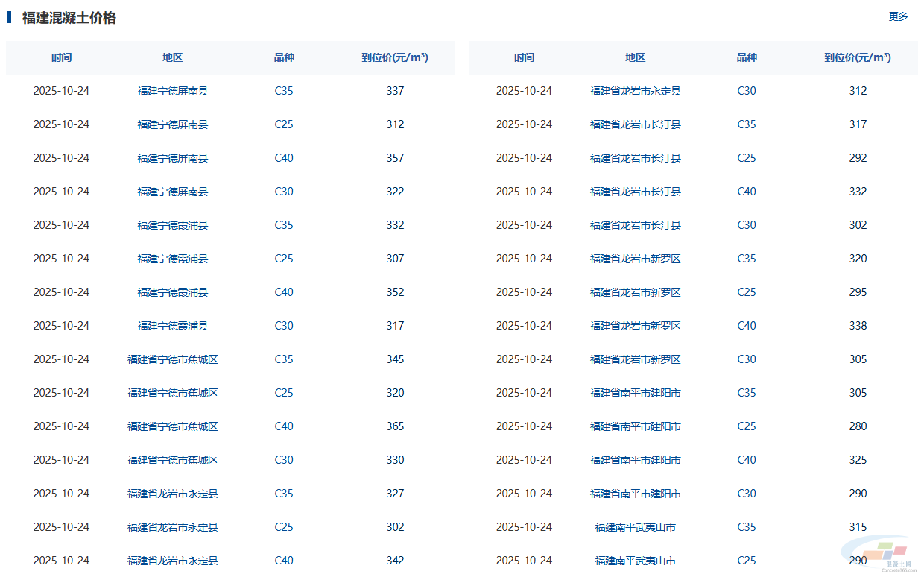Click 时间 column header in left table
This screenshot has height=580, width=924.
pos(62,57)
